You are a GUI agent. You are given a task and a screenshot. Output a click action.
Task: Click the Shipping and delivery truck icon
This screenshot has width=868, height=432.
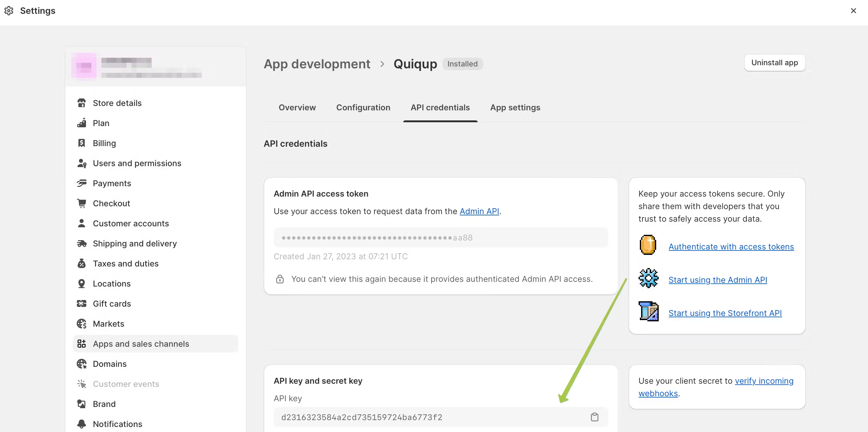point(82,243)
